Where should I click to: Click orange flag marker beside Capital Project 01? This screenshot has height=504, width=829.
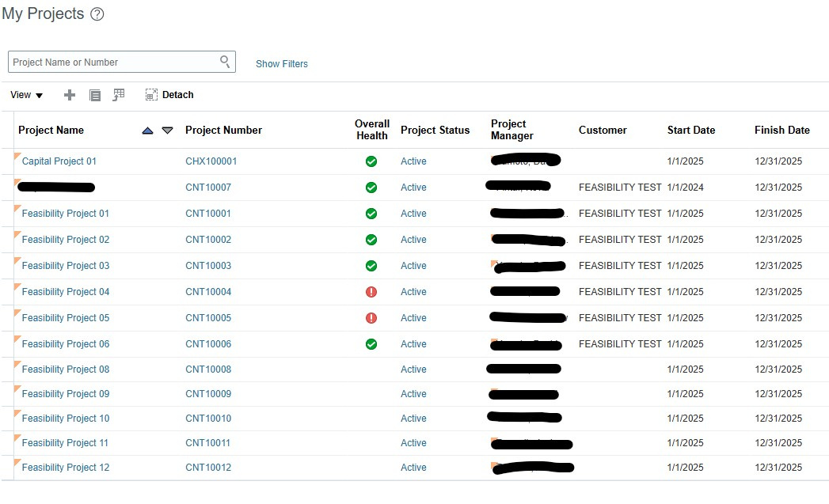tap(17, 157)
